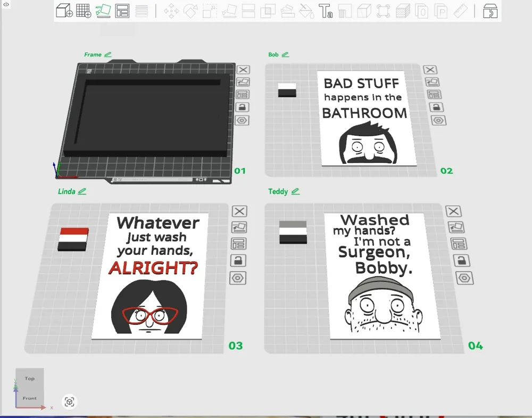Select red-white-black swatch block on Linda plate
The image size is (532, 418).
[73, 239]
